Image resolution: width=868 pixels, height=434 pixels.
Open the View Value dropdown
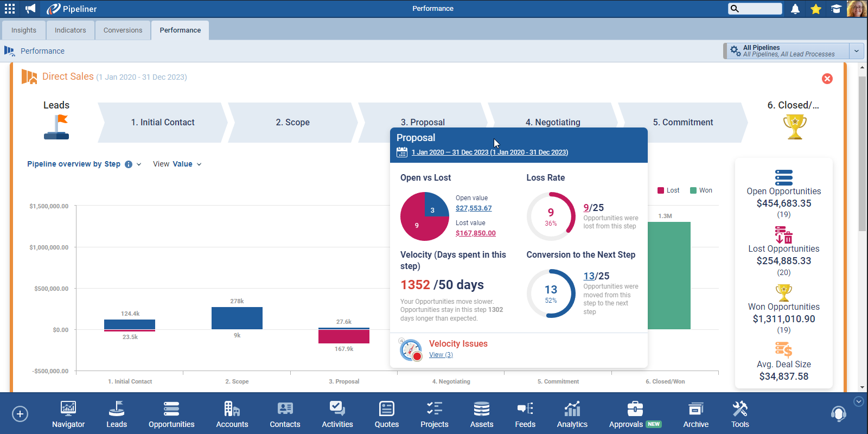click(177, 164)
